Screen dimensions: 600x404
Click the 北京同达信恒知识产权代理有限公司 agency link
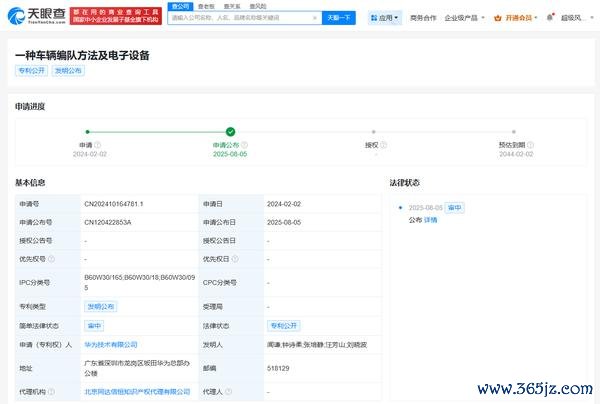pyautogui.click(x=138, y=394)
